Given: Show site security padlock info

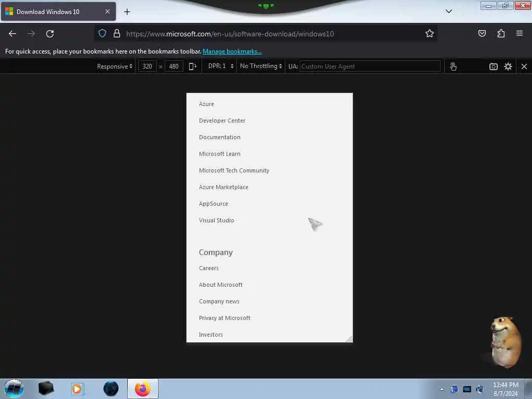Looking at the screenshot, I should 117,33.
